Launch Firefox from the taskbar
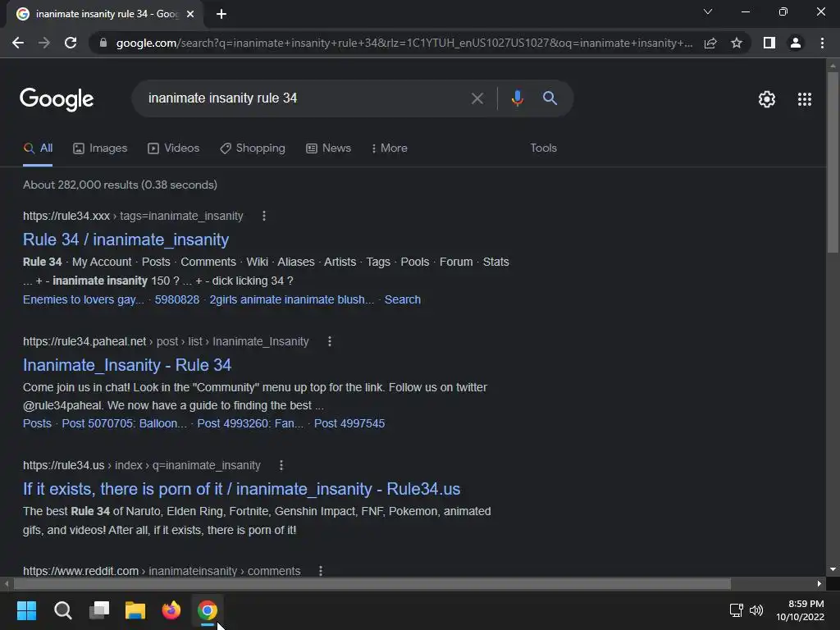Screen dimensions: 840x630 171,610
